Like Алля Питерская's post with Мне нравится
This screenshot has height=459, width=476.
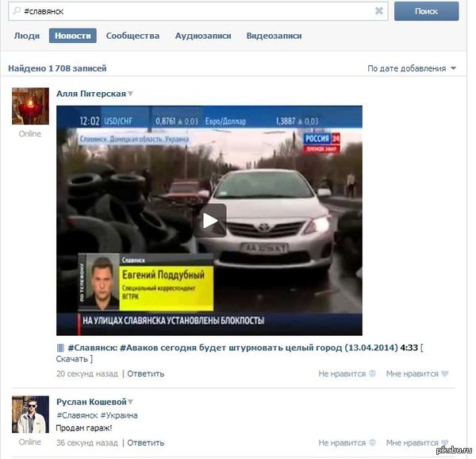coord(417,374)
